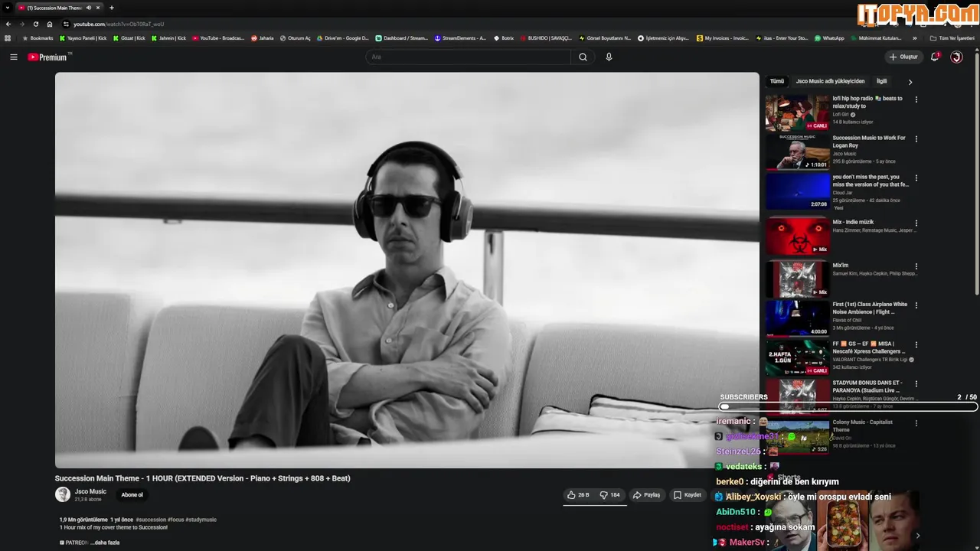Open the StreamElements bookmark
This screenshot has width=980, height=551.
(x=460, y=37)
